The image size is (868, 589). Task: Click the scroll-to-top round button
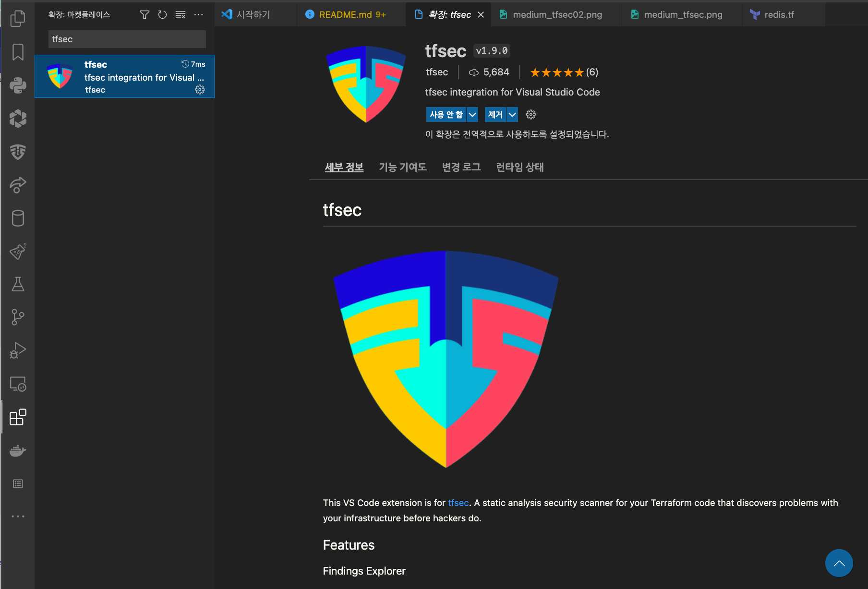839,563
